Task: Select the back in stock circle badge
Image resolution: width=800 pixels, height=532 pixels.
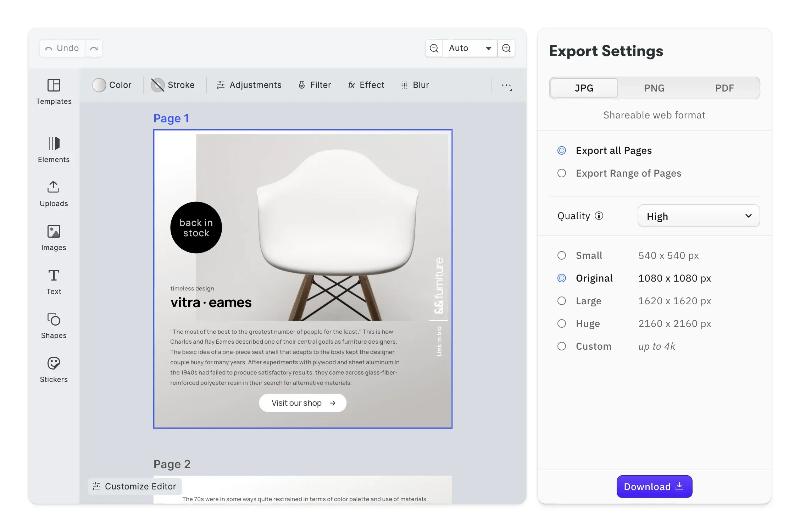Action: click(x=196, y=228)
